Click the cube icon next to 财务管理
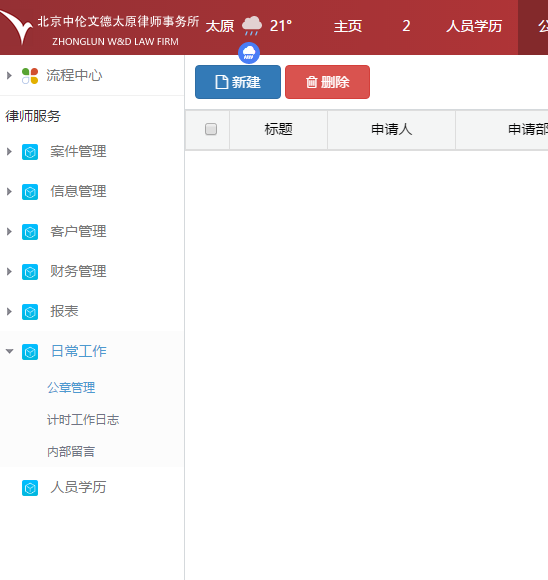 tap(30, 272)
